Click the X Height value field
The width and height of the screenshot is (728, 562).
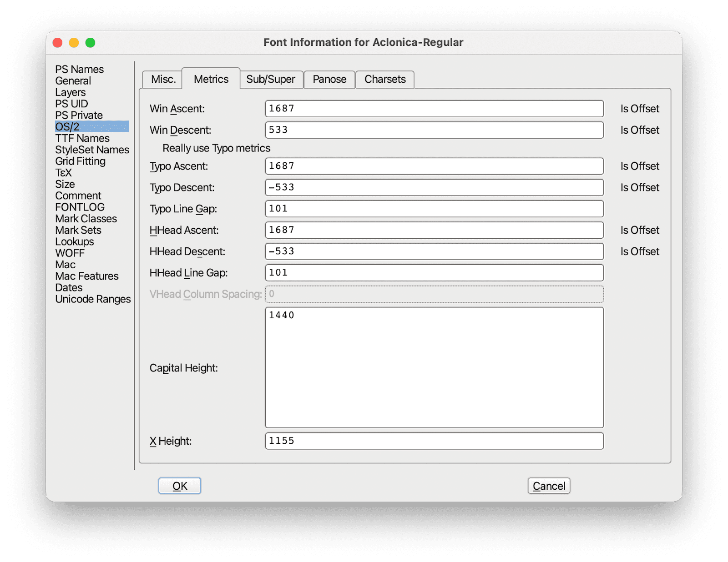[x=434, y=441]
